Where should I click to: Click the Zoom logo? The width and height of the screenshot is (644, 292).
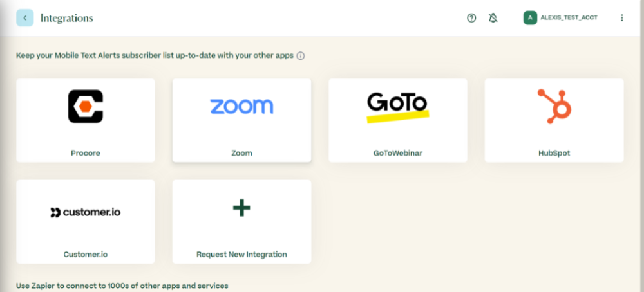point(241,106)
